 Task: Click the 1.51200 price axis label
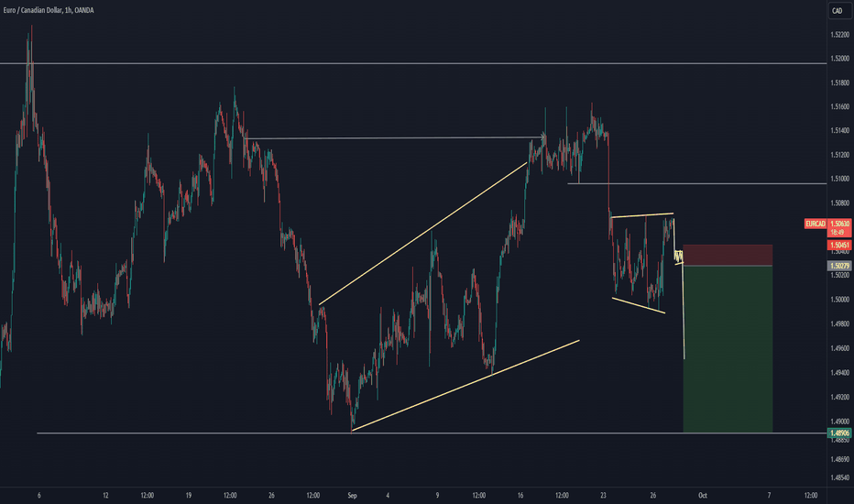(840, 155)
